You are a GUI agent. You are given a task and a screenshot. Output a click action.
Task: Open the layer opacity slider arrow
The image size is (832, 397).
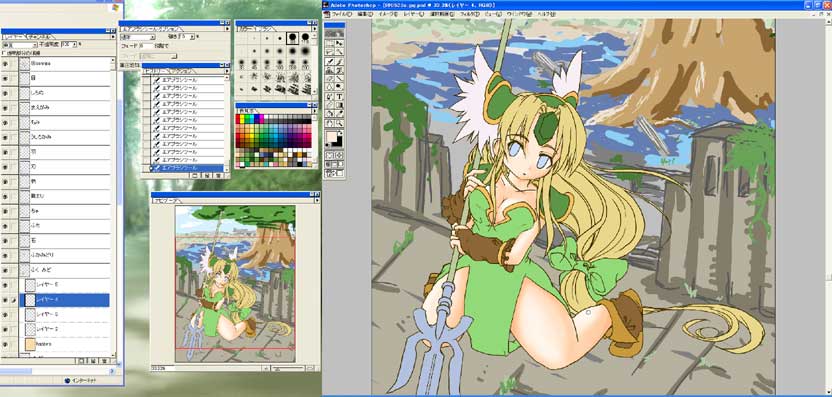click(x=75, y=45)
